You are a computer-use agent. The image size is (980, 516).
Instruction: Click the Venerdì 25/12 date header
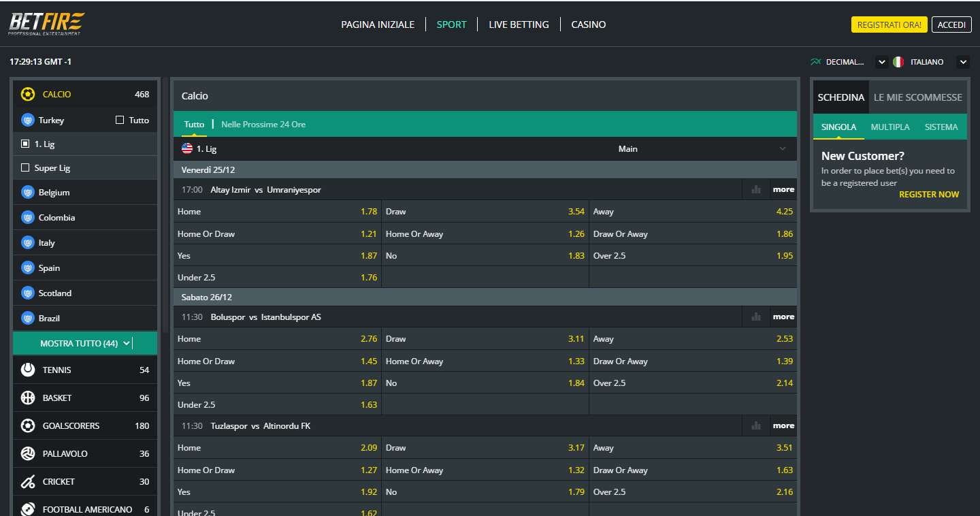click(x=485, y=170)
